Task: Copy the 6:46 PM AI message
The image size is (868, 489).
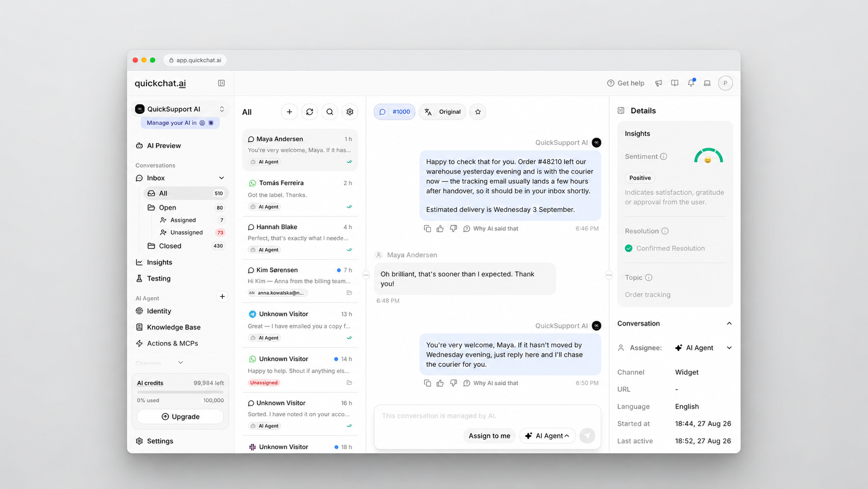Action: click(x=427, y=229)
